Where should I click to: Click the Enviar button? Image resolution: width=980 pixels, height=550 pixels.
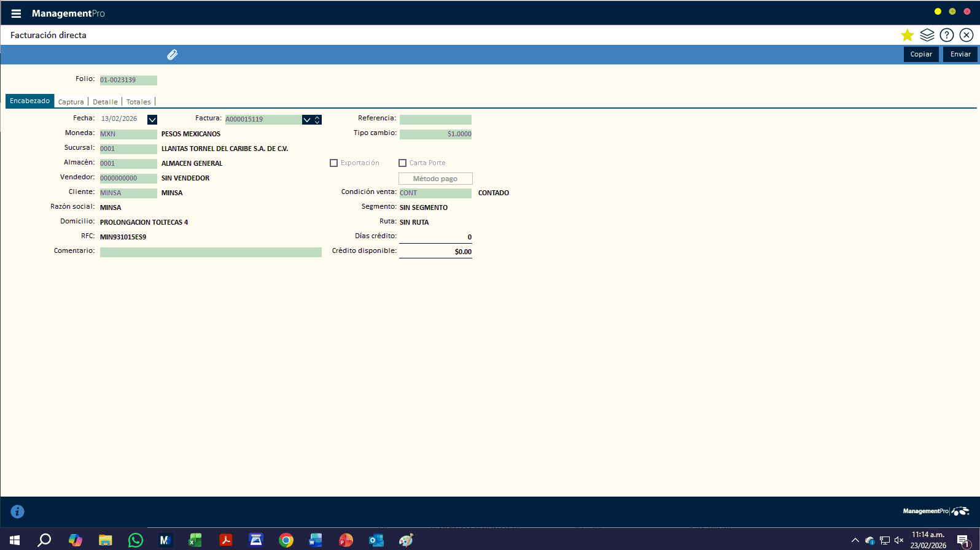coord(960,54)
